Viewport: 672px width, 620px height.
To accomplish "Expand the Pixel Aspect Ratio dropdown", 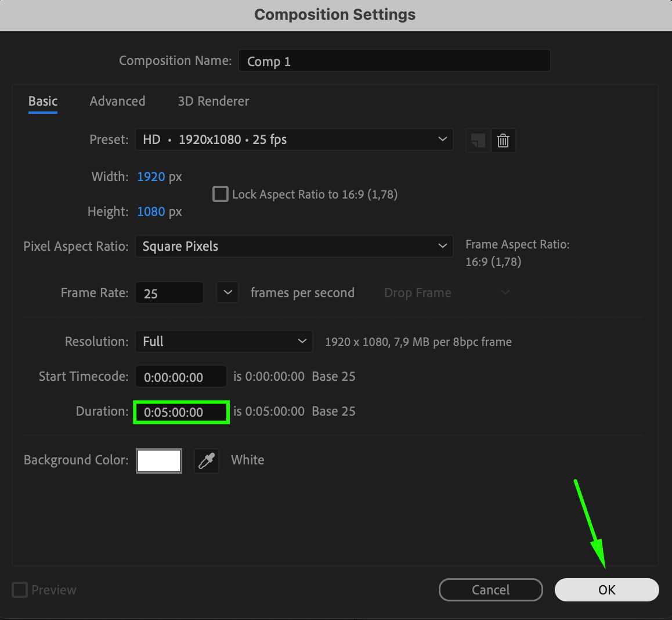I will [x=294, y=246].
